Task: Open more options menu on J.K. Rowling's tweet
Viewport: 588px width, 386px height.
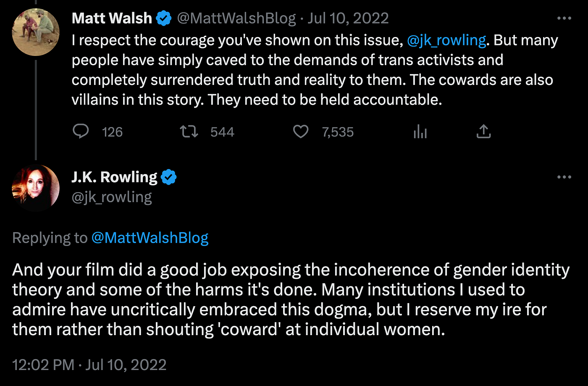Action: (x=564, y=177)
